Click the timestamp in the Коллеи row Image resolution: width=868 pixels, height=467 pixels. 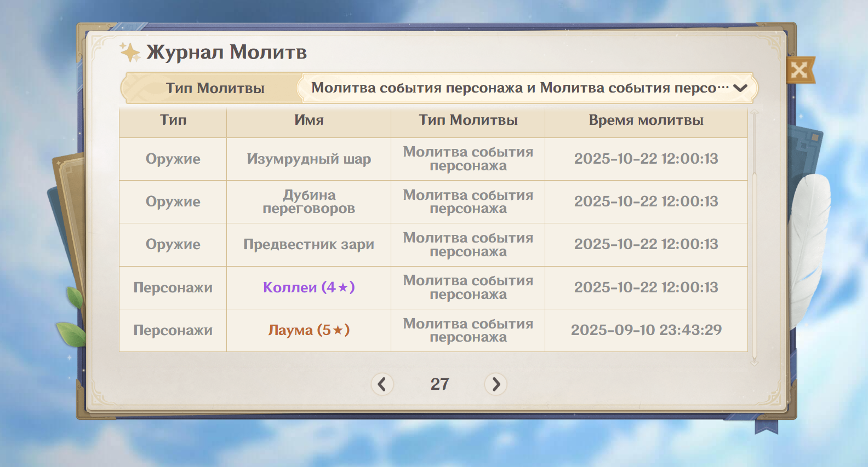(x=646, y=287)
